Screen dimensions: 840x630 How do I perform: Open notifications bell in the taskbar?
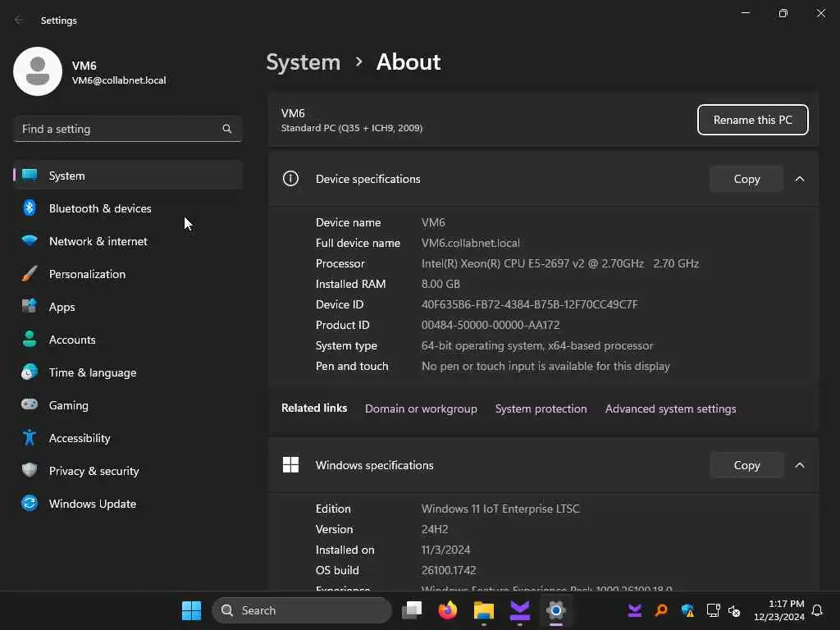817,610
